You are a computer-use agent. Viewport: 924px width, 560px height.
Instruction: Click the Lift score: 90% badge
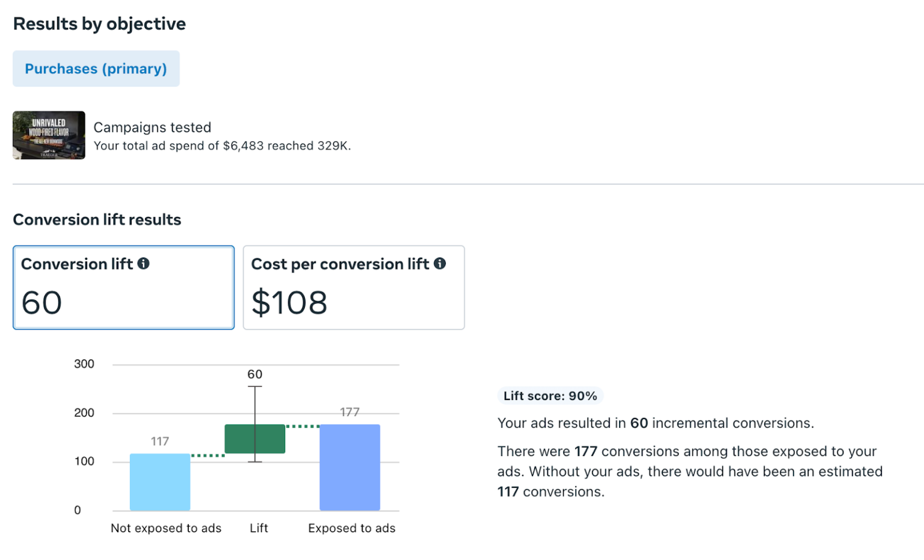[550, 396]
